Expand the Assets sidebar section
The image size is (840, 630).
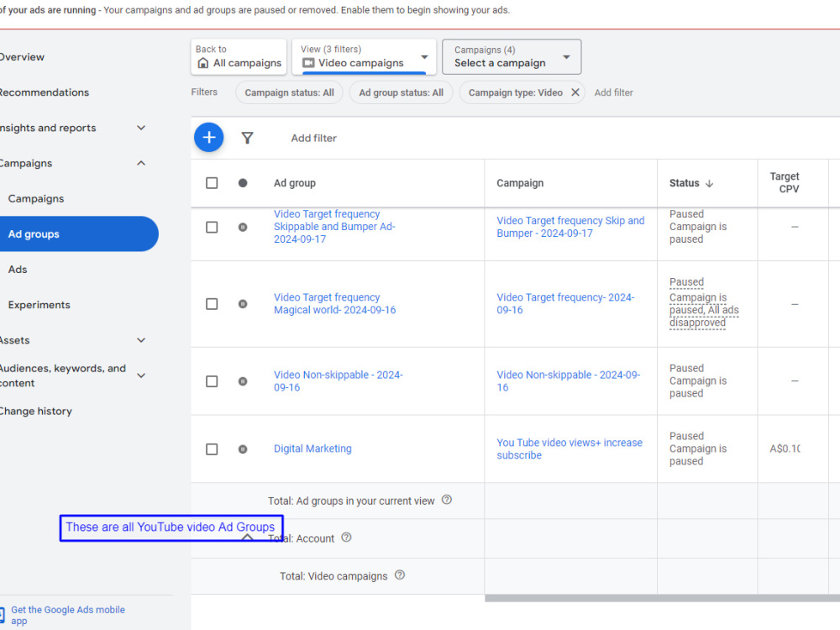[141, 339]
